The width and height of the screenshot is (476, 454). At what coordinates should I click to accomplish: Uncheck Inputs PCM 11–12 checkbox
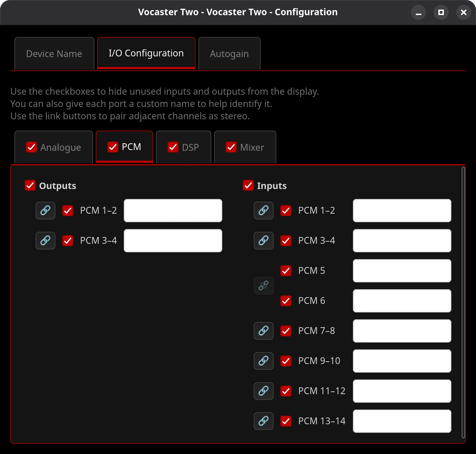(x=286, y=391)
